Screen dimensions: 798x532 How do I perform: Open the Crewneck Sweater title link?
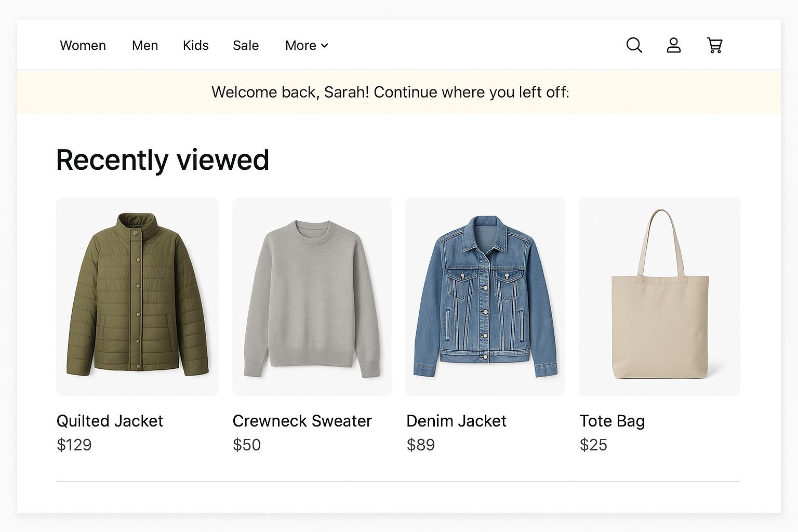point(302,421)
